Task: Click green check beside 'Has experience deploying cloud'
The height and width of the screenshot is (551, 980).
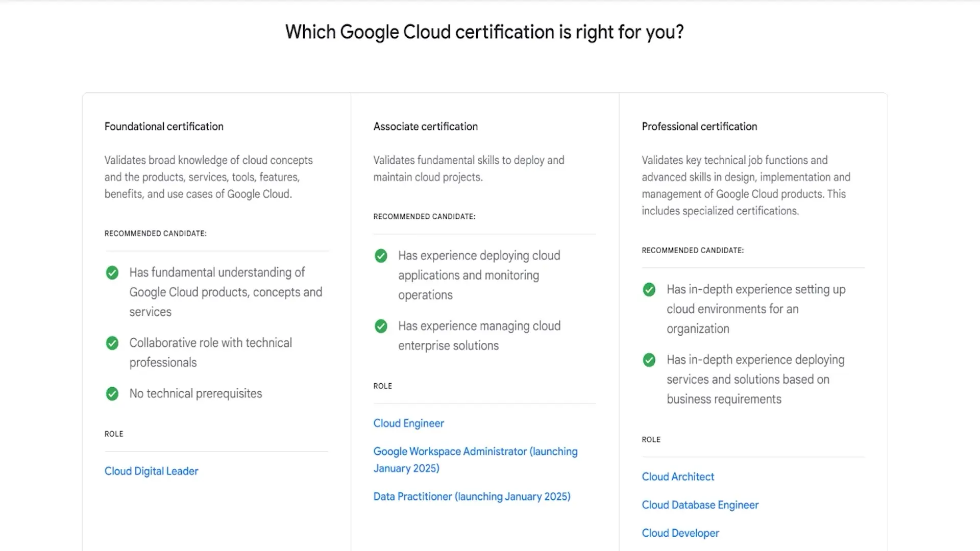Action: click(x=381, y=256)
